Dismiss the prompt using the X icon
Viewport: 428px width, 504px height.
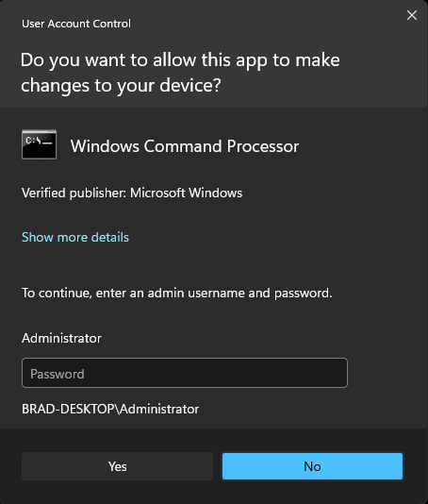point(412,15)
